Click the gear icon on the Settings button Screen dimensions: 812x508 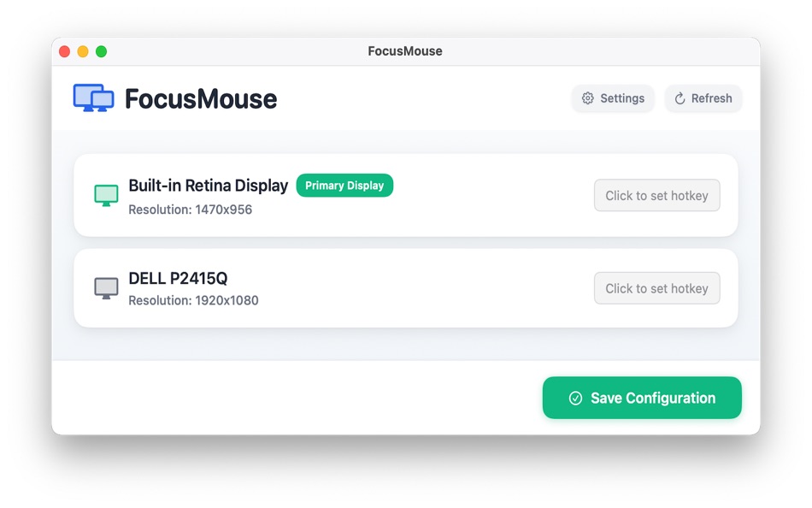tap(588, 98)
